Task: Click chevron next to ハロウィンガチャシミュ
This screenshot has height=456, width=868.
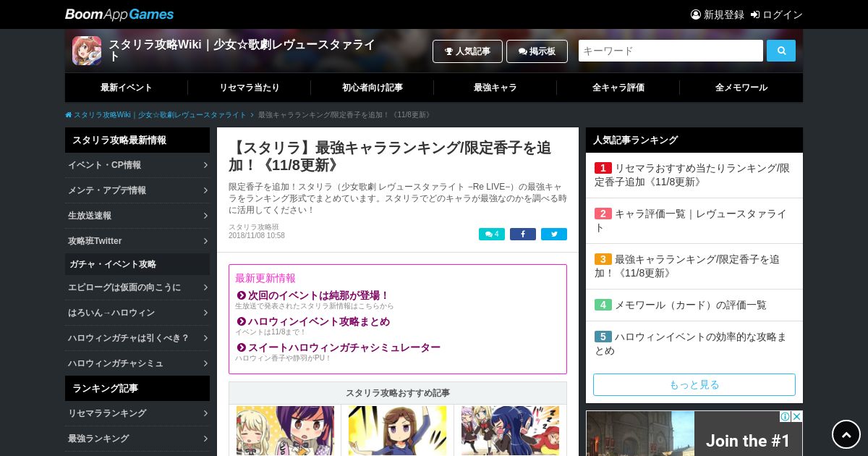Action: pos(205,363)
